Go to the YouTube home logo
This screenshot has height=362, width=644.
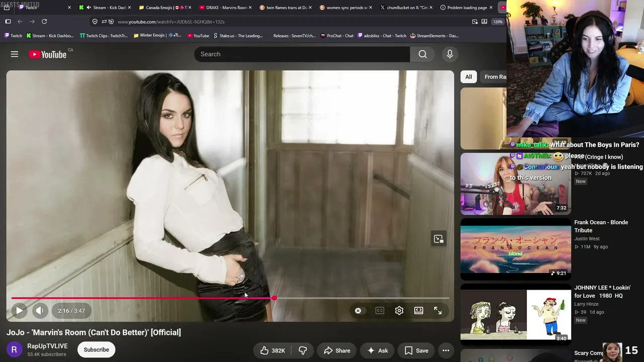48,54
